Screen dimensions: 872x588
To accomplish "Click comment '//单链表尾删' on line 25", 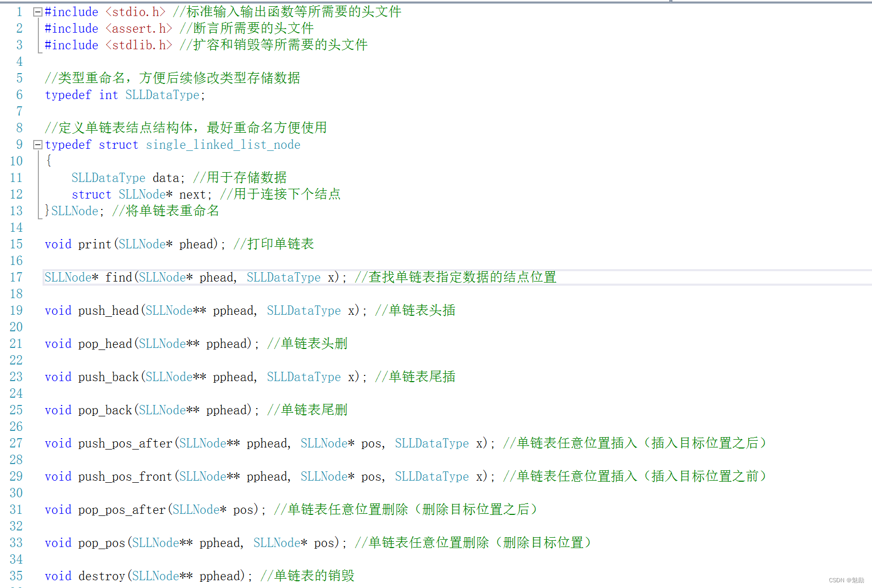I will pyautogui.click(x=307, y=410).
